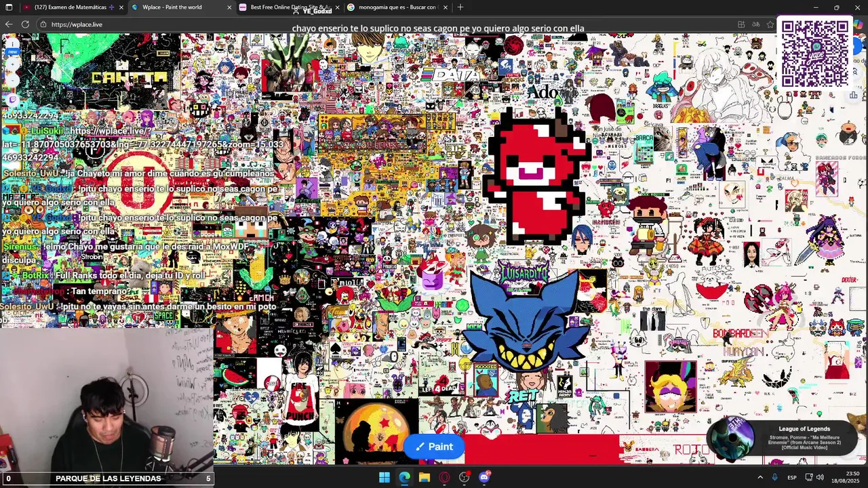Expand hidden system tray icons
The height and width of the screenshot is (488, 868).
click(x=759, y=478)
